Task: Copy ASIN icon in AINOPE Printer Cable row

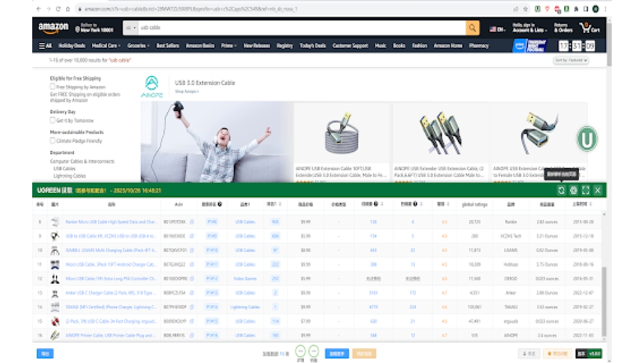Action: coord(192,335)
